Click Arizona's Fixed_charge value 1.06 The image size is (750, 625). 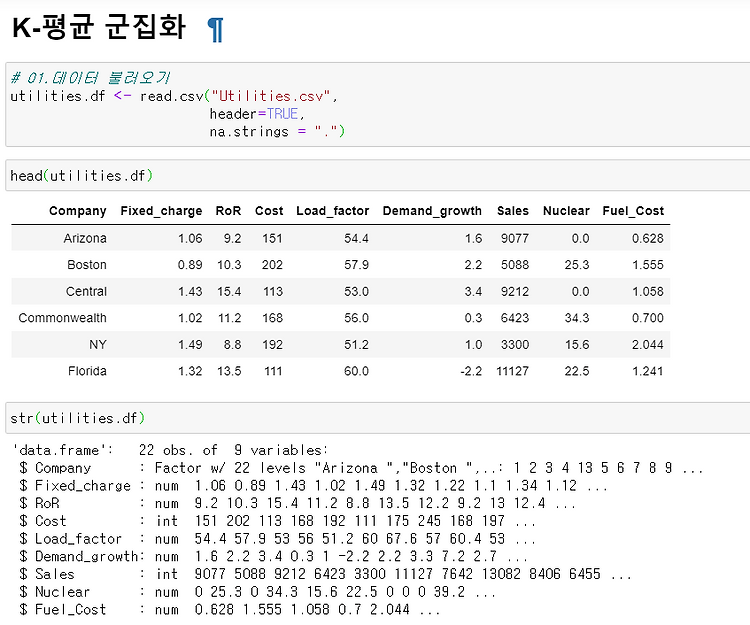190,238
